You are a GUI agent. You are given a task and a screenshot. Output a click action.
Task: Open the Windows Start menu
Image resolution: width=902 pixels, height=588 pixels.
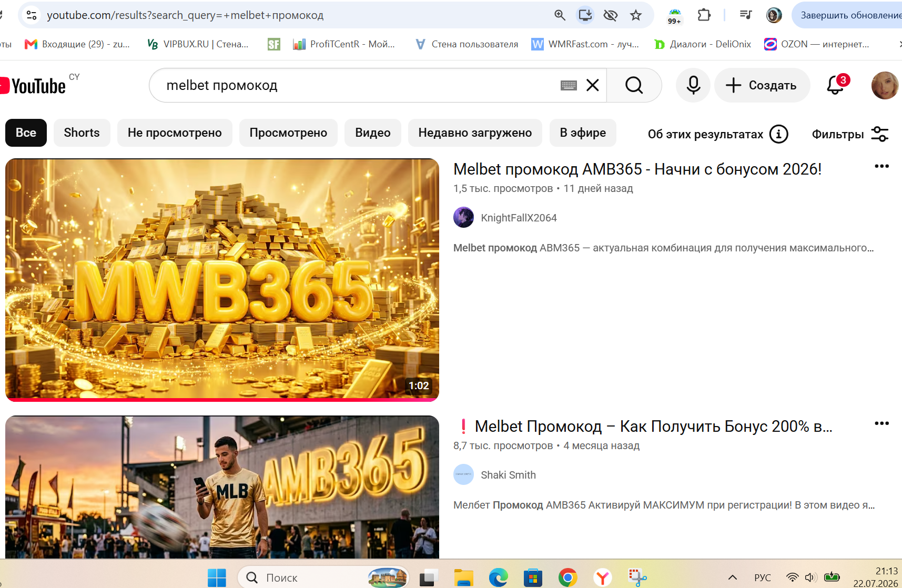pyautogui.click(x=217, y=578)
